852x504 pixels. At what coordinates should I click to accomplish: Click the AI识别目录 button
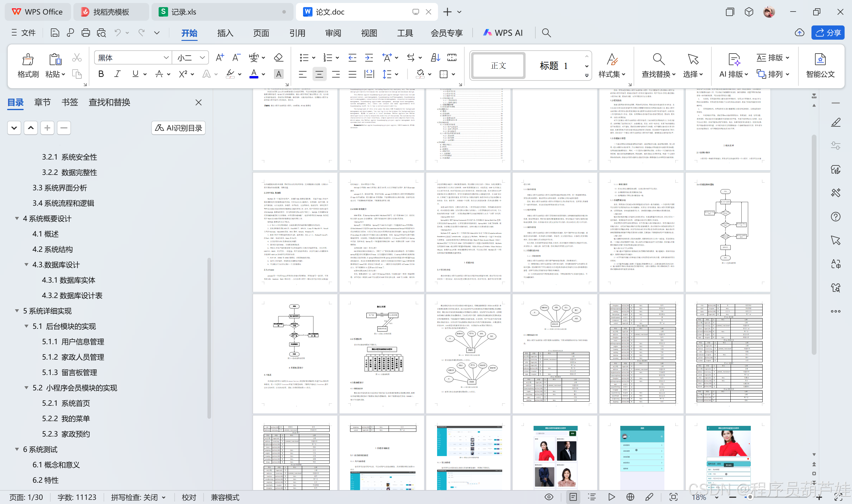pos(178,128)
